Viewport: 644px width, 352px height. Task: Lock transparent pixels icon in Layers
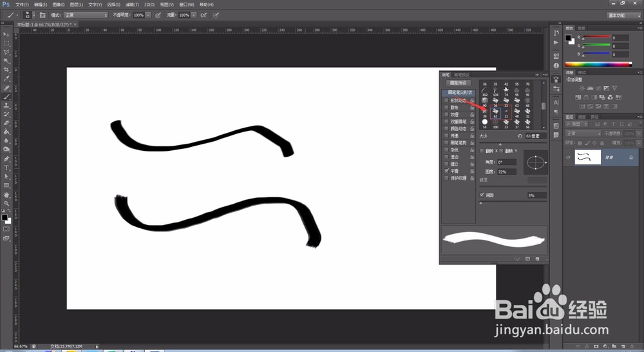pos(580,143)
